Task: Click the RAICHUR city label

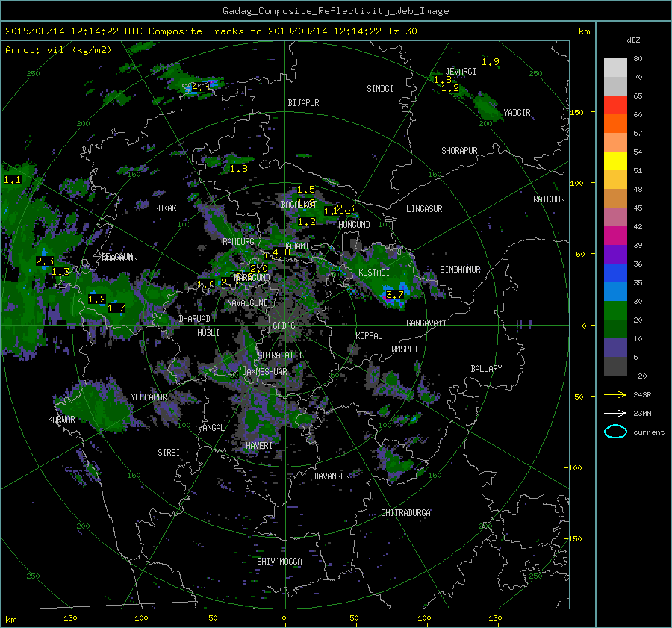Action: click(549, 199)
